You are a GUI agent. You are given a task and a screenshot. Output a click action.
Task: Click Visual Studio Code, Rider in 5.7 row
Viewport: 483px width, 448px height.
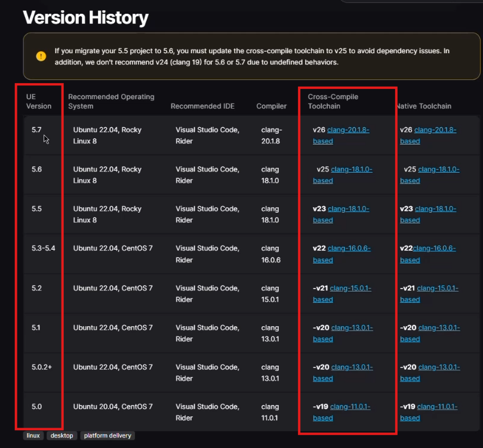point(207,136)
